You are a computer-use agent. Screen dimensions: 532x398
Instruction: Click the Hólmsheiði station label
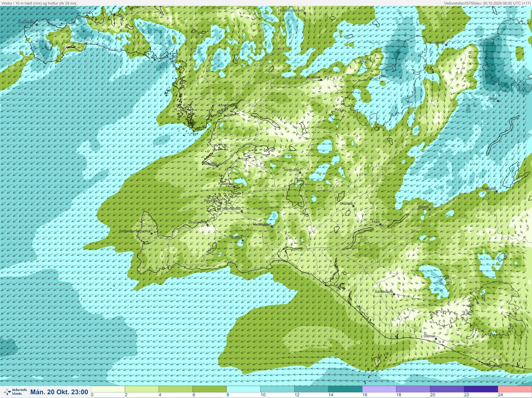232,209
